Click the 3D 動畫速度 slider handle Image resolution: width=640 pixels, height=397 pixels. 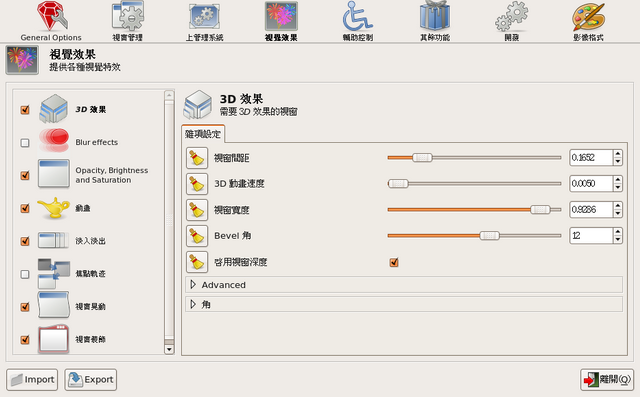(x=398, y=184)
